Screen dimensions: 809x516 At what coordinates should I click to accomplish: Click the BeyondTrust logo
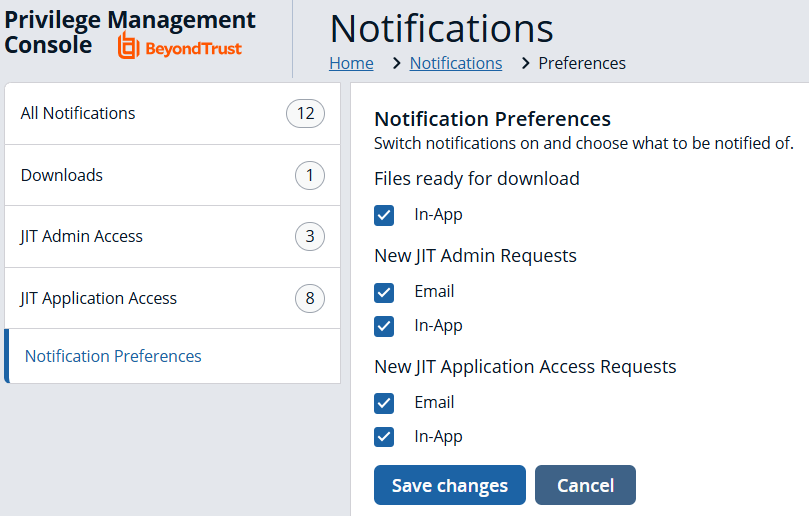pos(180,46)
